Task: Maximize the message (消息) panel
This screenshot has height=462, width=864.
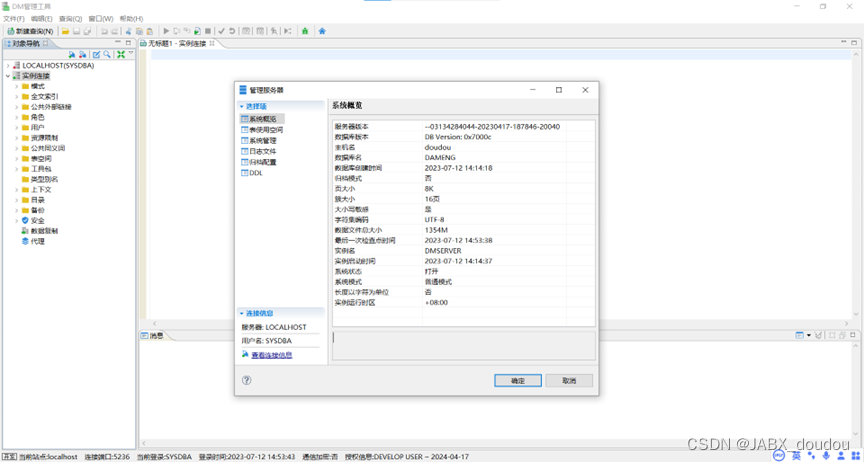Action: pos(852,335)
